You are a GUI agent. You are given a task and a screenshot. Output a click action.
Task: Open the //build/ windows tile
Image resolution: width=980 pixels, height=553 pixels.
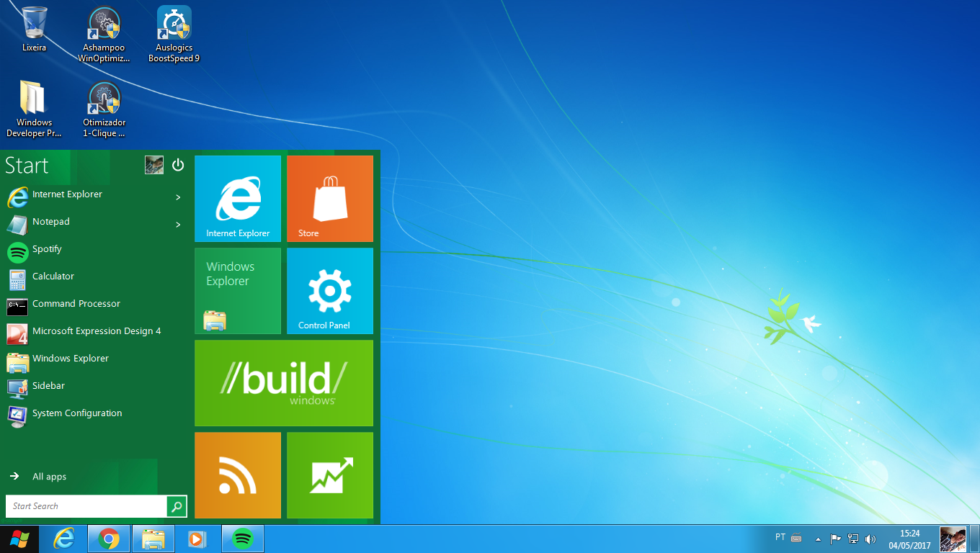tap(284, 383)
